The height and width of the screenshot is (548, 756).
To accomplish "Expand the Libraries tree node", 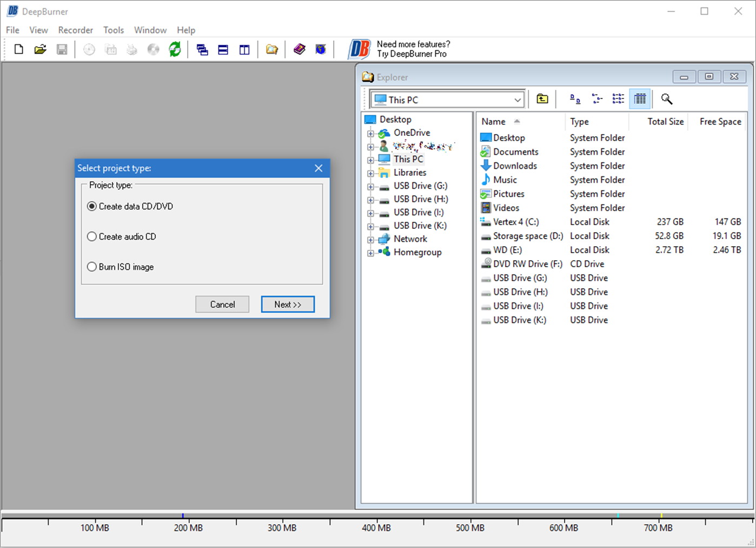I will click(370, 174).
